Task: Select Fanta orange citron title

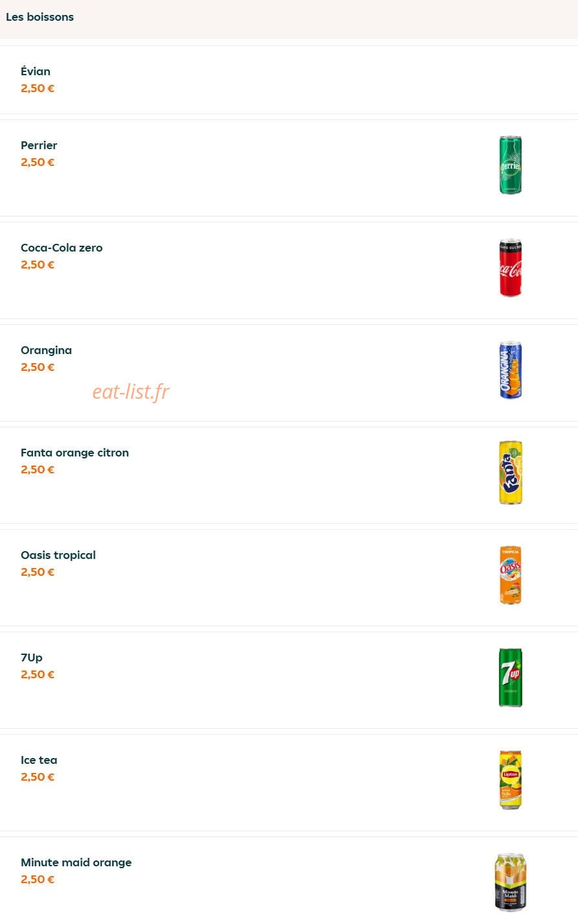Action: coord(75,453)
